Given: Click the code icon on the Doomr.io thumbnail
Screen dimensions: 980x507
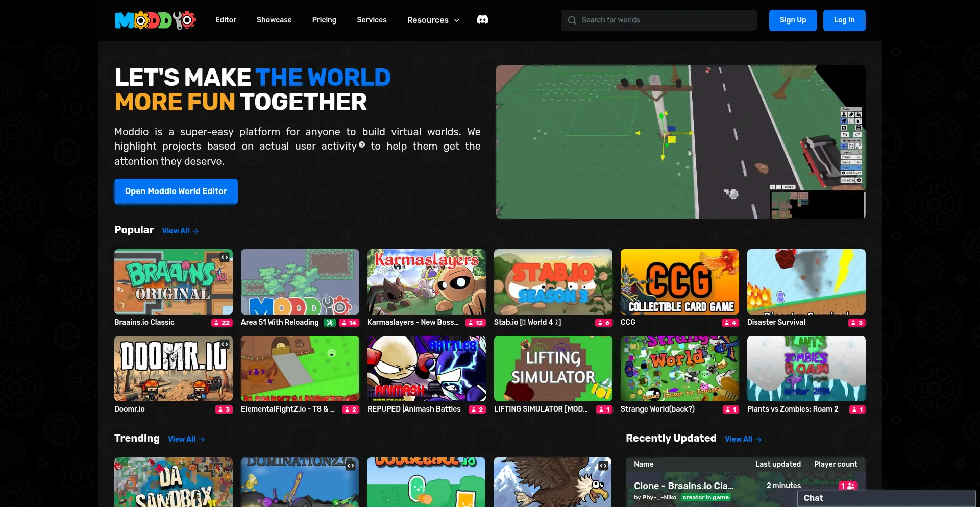Looking at the screenshot, I should [x=225, y=344].
